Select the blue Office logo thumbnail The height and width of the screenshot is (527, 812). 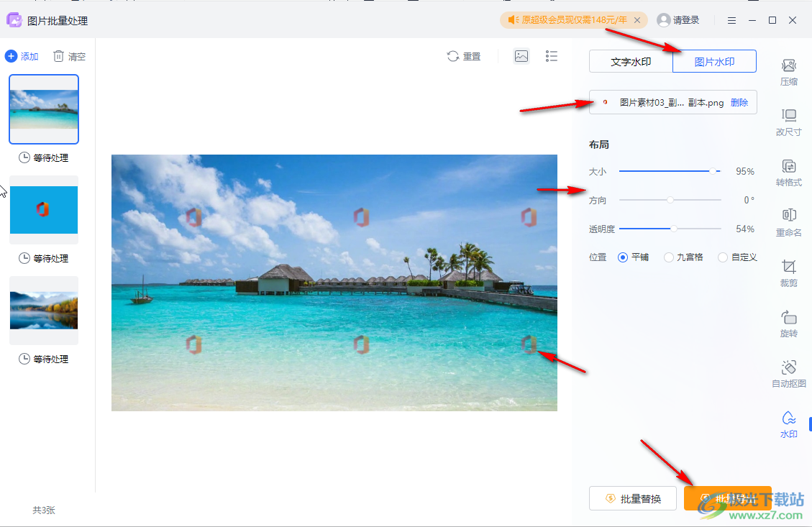[x=44, y=210]
